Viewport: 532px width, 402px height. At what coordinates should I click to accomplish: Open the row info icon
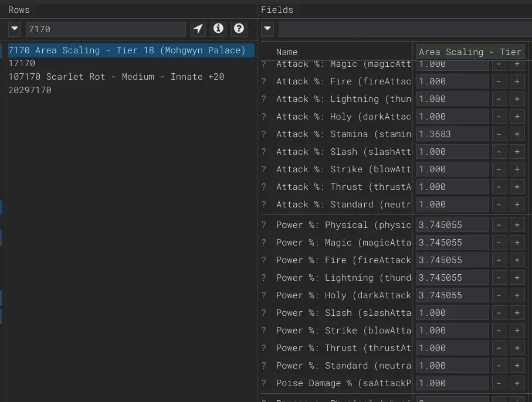[x=219, y=29]
